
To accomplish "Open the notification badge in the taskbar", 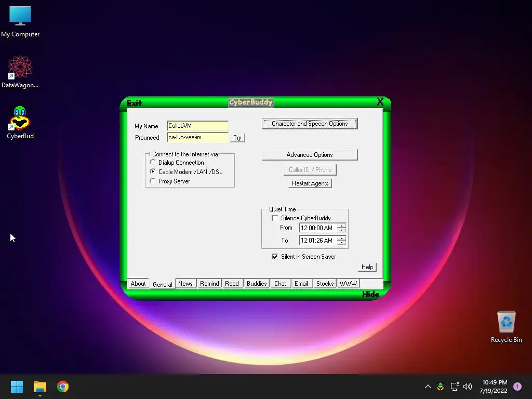I will click(x=517, y=387).
